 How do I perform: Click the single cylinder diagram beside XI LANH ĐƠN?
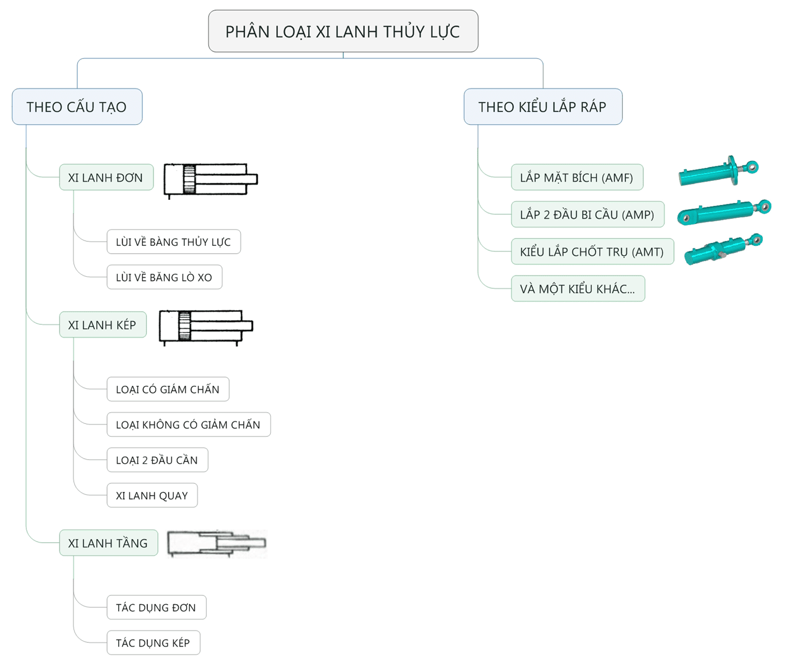point(210,180)
